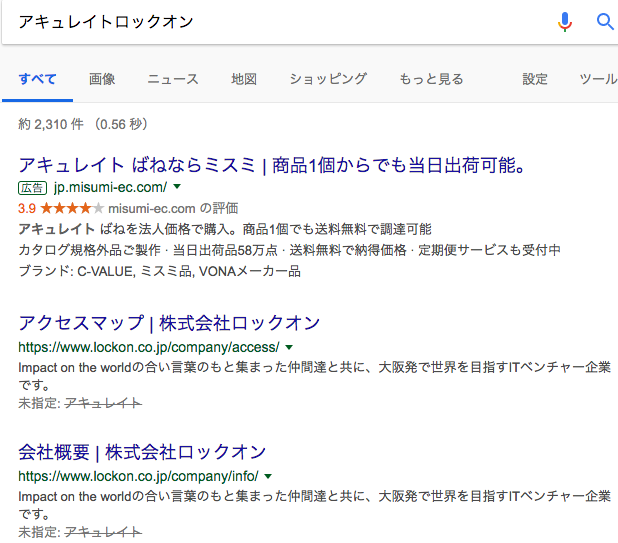Expand the lockon company/access URL dropdown arrow
This screenshot has height=543, width=618.
pos(289,347)
